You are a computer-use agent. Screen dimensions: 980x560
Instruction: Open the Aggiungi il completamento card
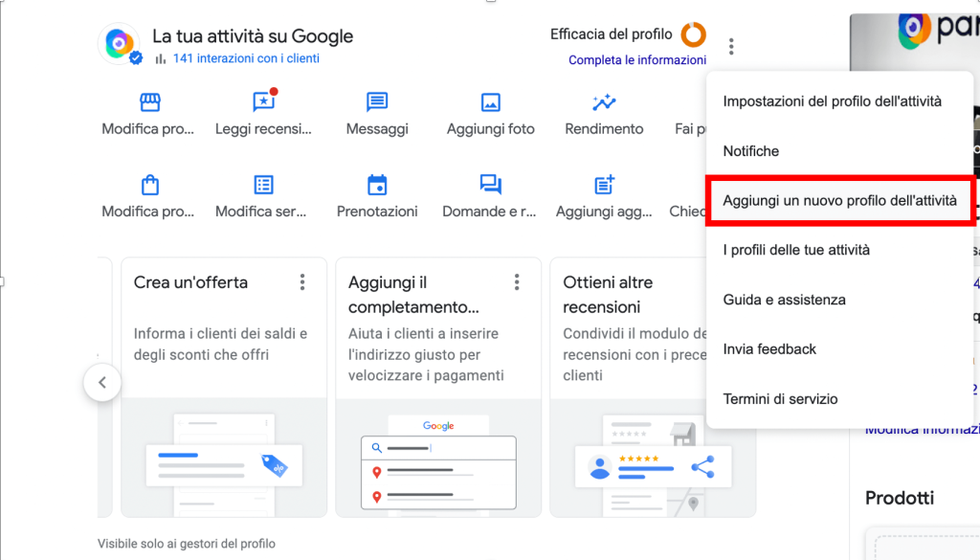(438, 388)
